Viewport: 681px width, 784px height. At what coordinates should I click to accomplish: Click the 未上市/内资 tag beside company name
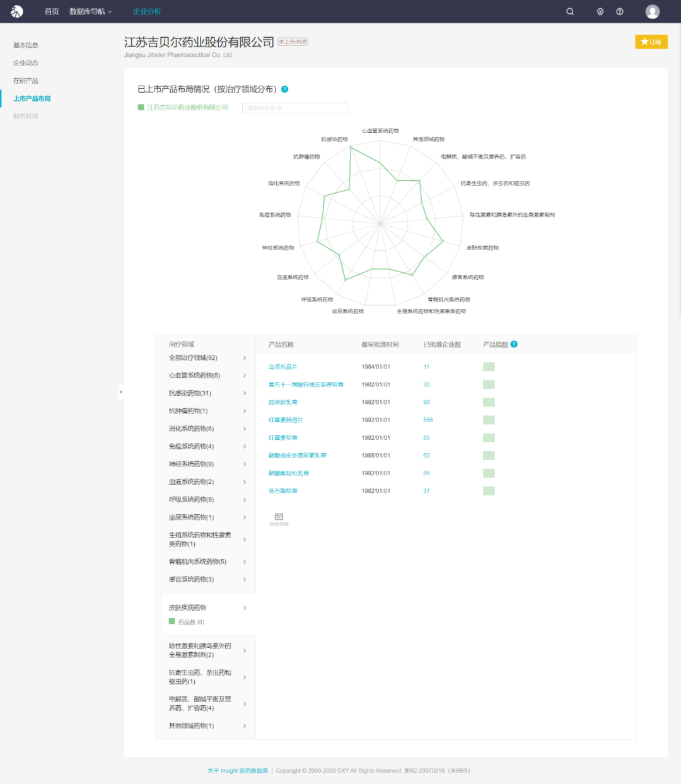click(293, 42)
